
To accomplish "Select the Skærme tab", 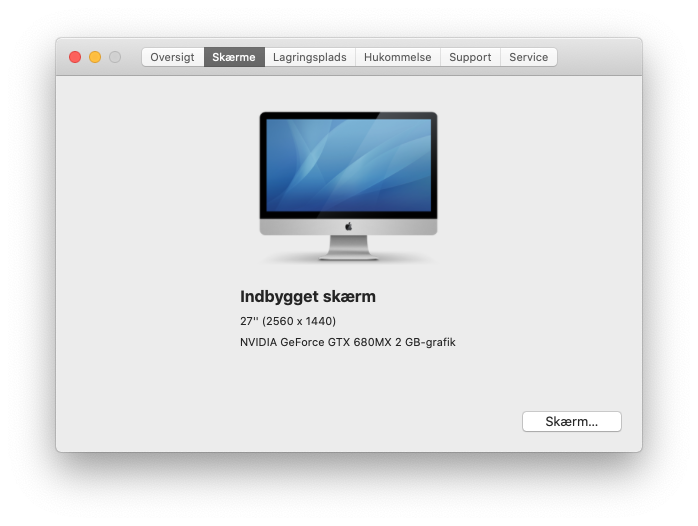I will (234, 57).
